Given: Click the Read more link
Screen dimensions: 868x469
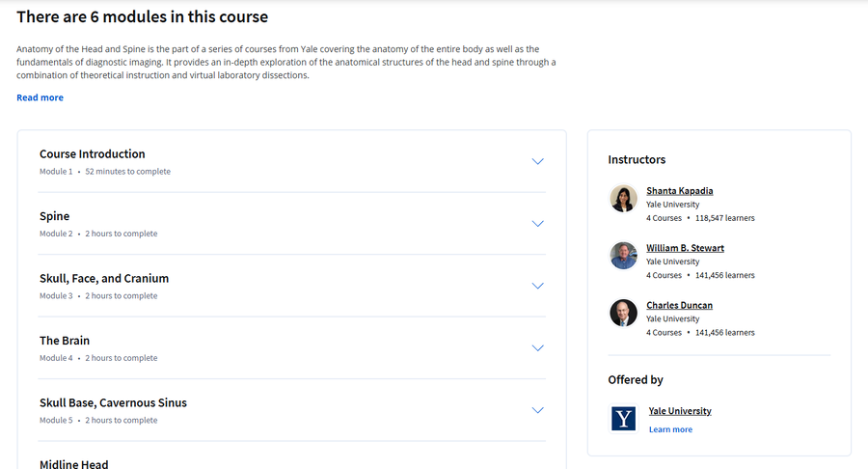Looking at the screenshot, I should [x=40, y=97].
